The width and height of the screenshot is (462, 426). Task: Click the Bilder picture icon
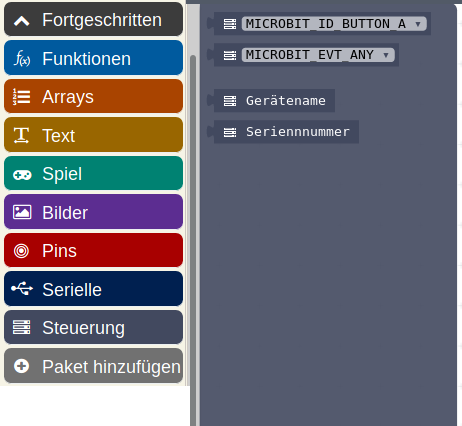pyautogui.click(x=22, y=212)
